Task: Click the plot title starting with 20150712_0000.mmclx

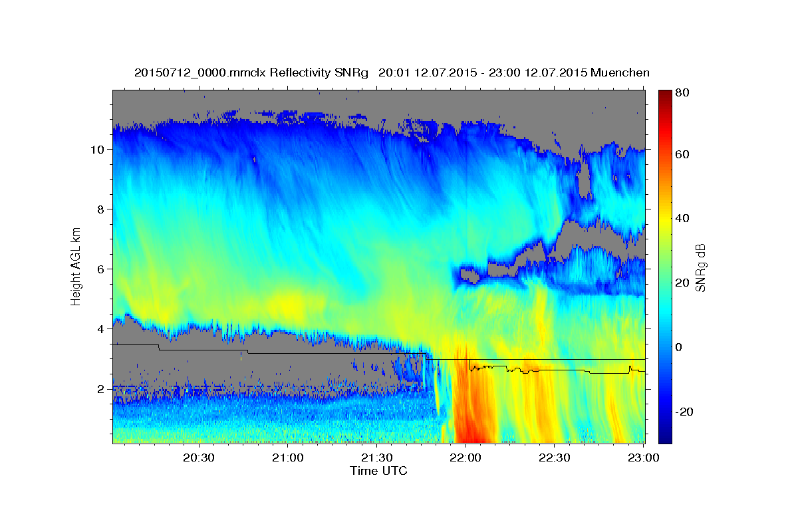Action: [x=392, y=72]
